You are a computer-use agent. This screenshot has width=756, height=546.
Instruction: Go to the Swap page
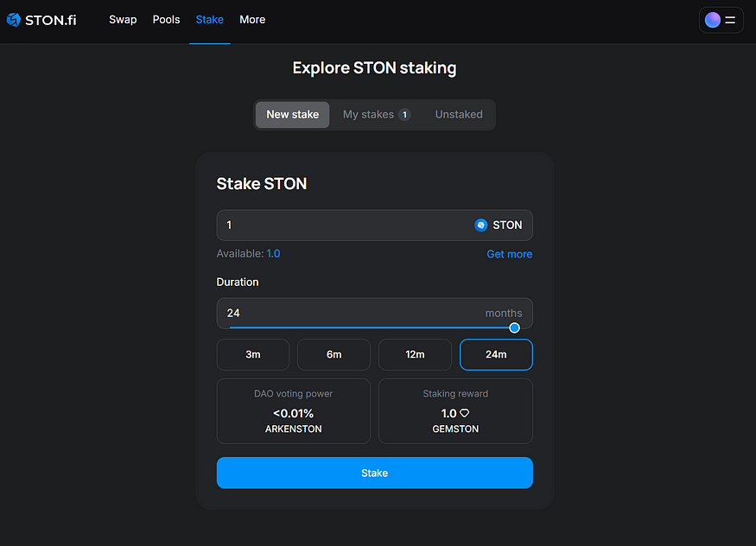click(x=123, y=20)
